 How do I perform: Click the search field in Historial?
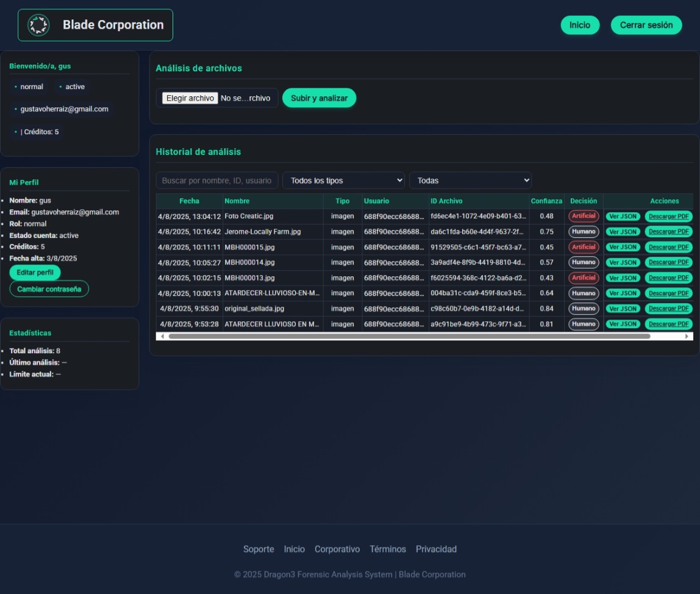tap(217, 181)
